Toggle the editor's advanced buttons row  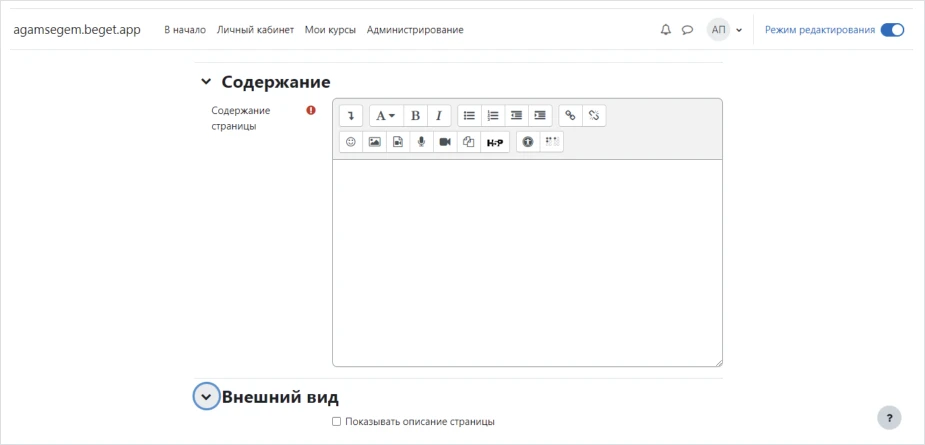tap(351, 116)
